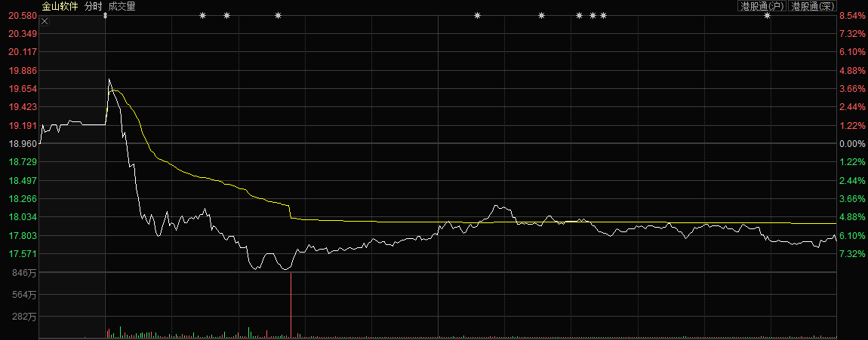Open the fifth star news marker from the left
Viewport: 868px width, 340px height.
pos(541,16)
